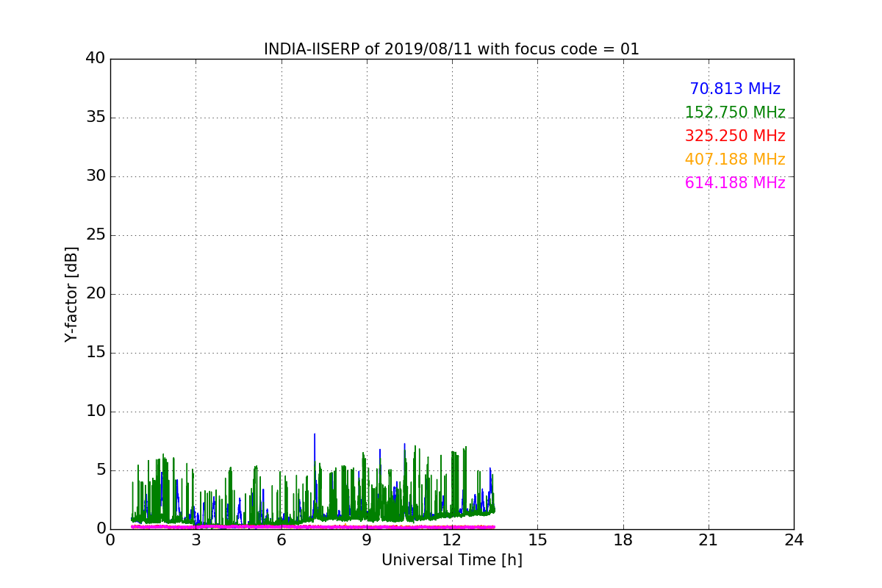Select the 70.813 MHz legend label
Screen dimensions: 882x588
coord(735,89)
